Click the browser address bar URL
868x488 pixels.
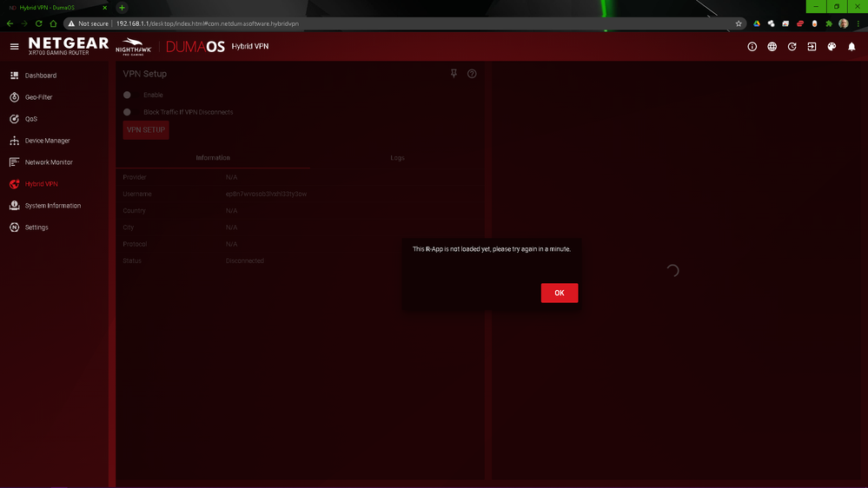(x=208, y=23)
